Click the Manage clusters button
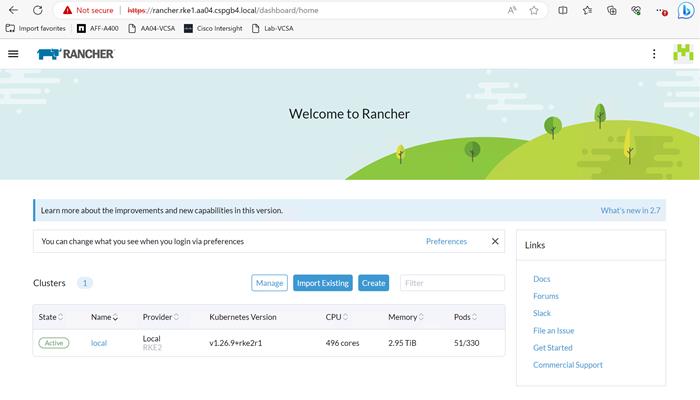This screenshot has height=400, width=700. click(269, 283)
